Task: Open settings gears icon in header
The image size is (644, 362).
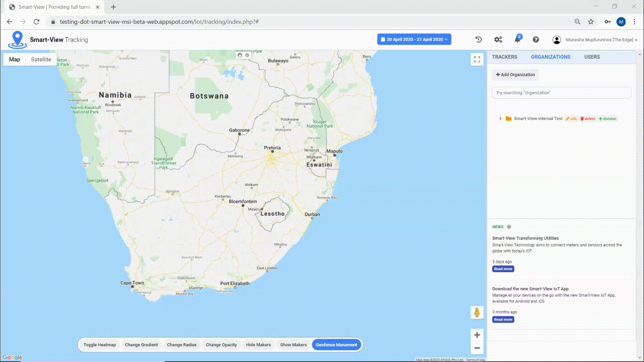Action: [498, 39]
